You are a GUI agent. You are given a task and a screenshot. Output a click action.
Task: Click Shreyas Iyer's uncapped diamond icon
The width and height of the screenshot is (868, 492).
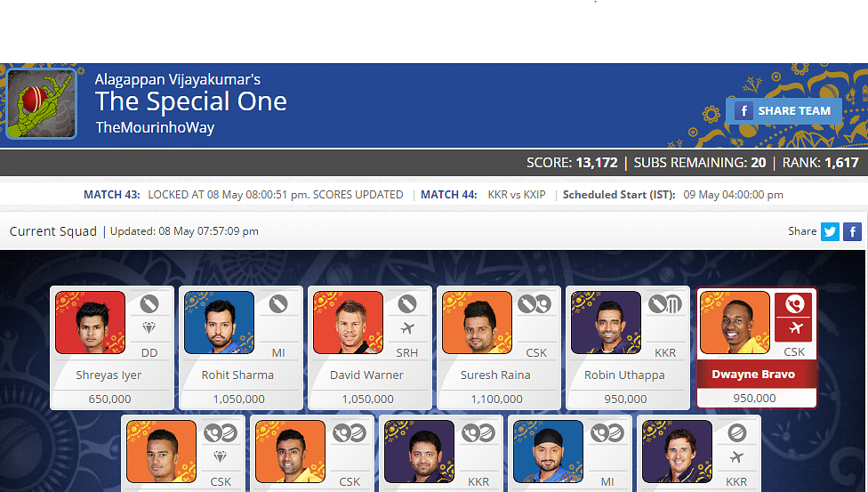coord(149,328)
